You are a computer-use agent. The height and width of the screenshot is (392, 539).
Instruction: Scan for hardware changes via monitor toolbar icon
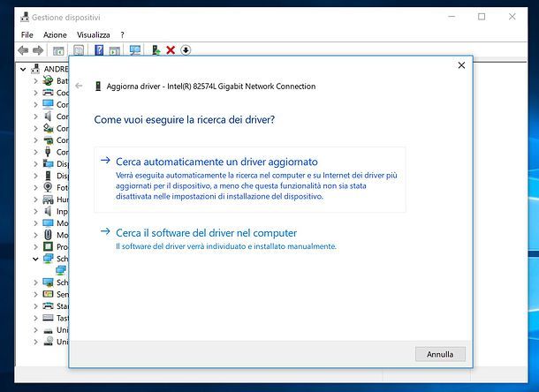point(135,50)
